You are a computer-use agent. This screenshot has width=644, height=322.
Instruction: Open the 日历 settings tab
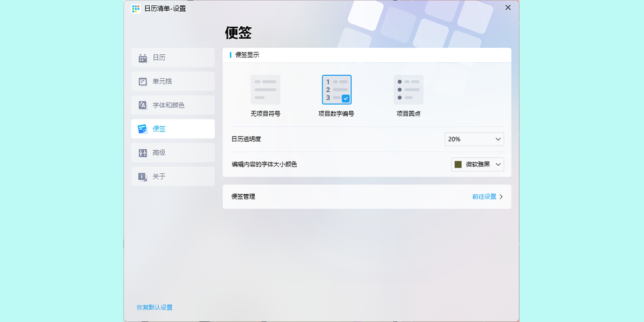click(173, 57)
